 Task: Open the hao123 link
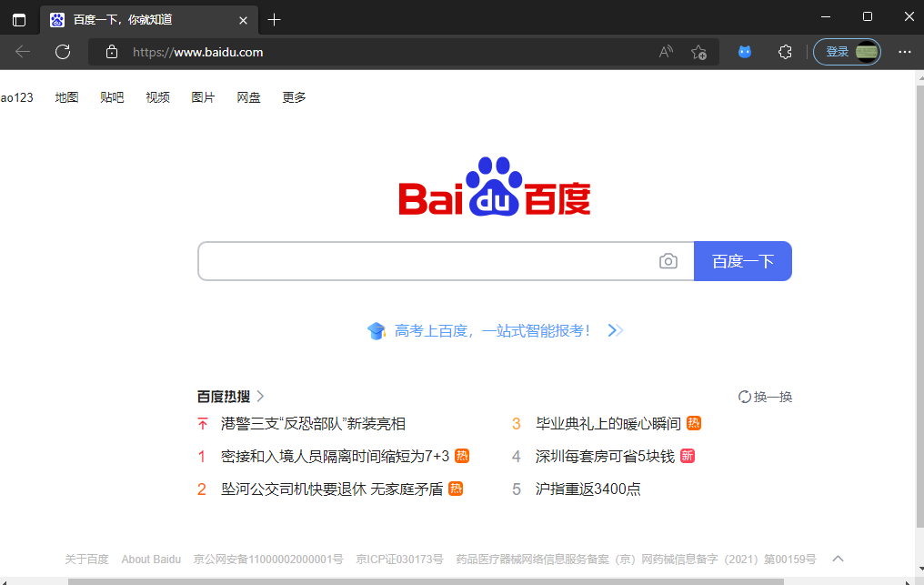coord(16,97)
